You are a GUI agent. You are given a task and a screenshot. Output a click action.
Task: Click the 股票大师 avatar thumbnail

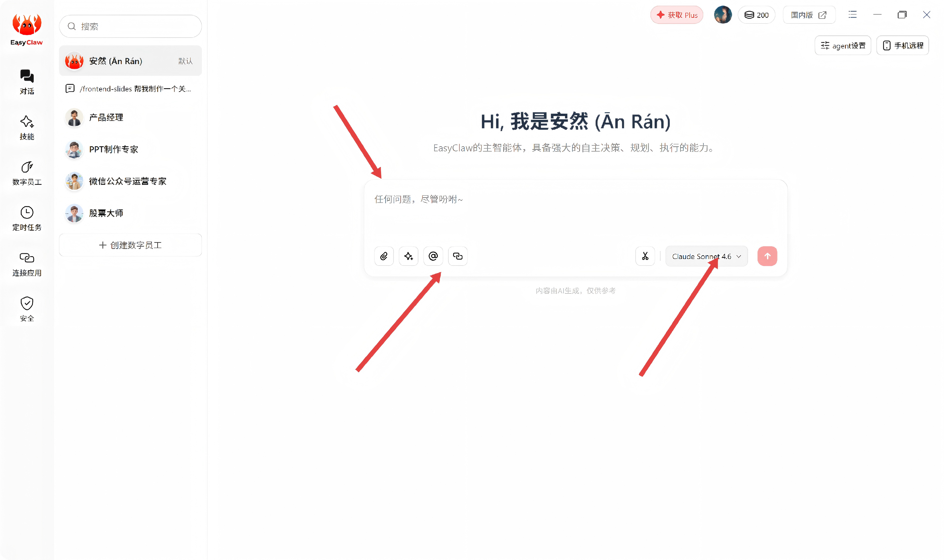click(x=74, y=213)
